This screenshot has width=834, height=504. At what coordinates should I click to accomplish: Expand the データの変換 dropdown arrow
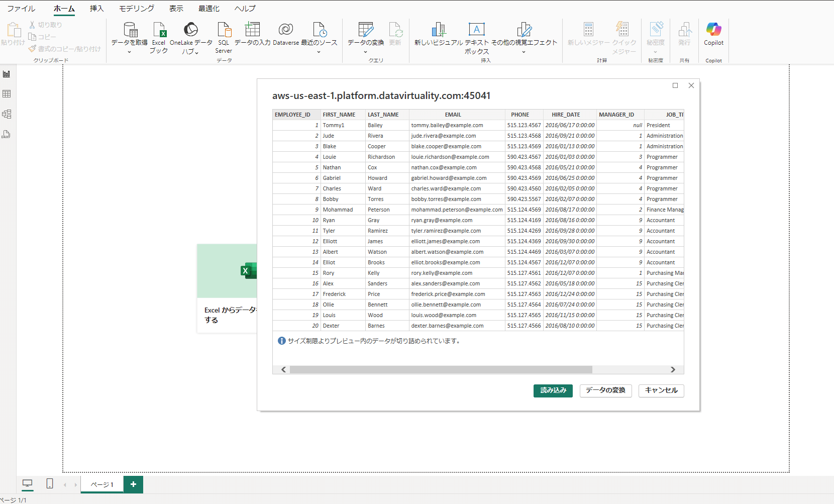click(365, 52)
